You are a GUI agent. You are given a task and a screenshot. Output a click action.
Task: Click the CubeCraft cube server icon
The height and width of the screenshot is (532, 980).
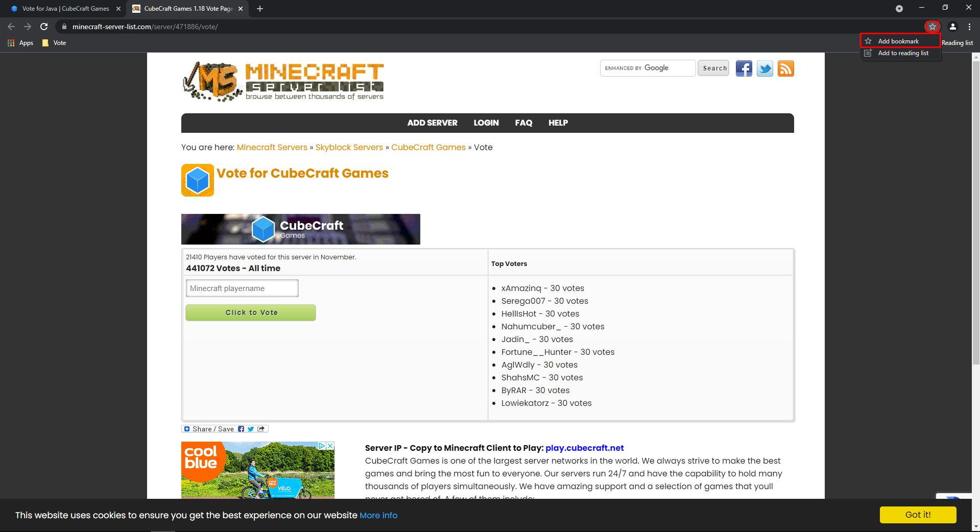198,180
